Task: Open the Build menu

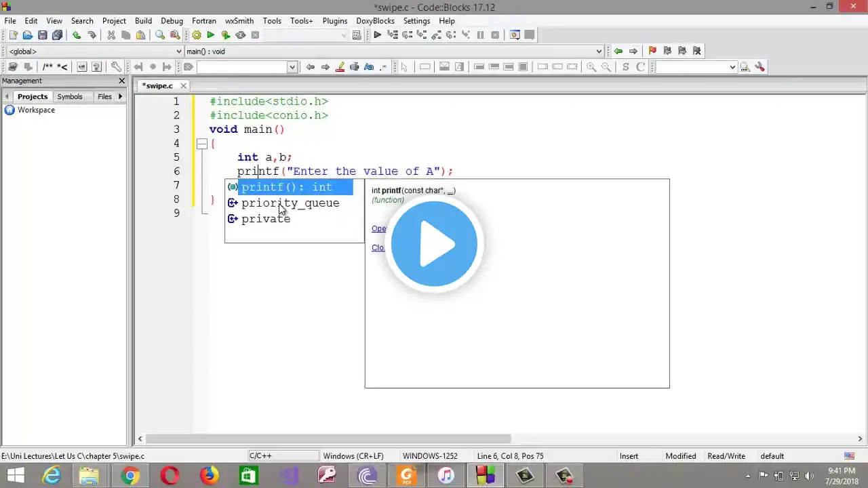Action: pyautogui.click(x=143, y=21)
